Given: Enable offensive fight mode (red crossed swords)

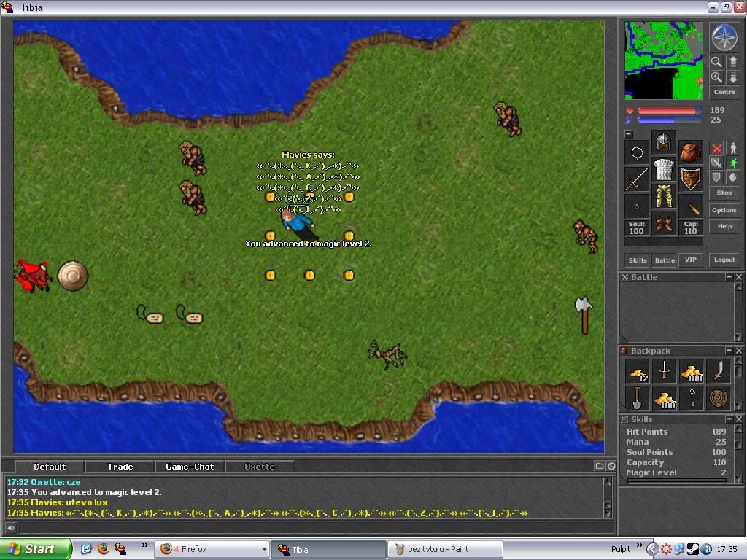Looking at the screenshot, I should (716, 149).
